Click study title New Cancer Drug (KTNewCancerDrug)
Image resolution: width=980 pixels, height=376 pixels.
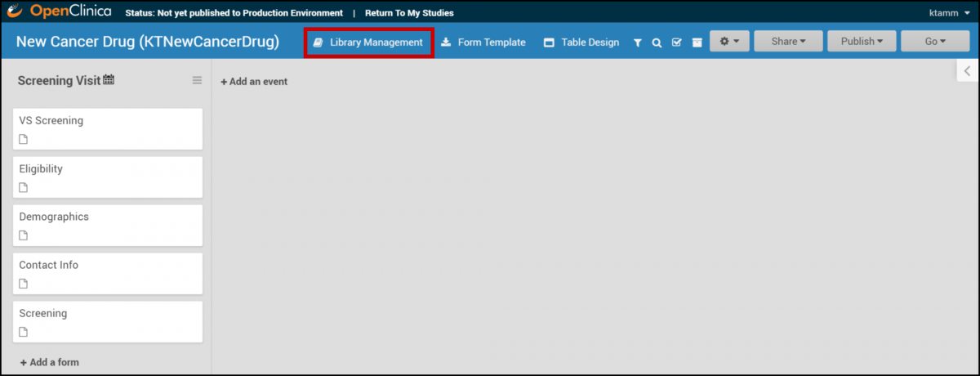pos(148,42)
